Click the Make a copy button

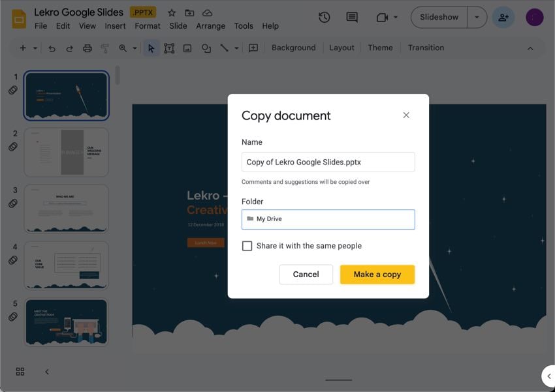pyautogui.click(x=377, y=275)
